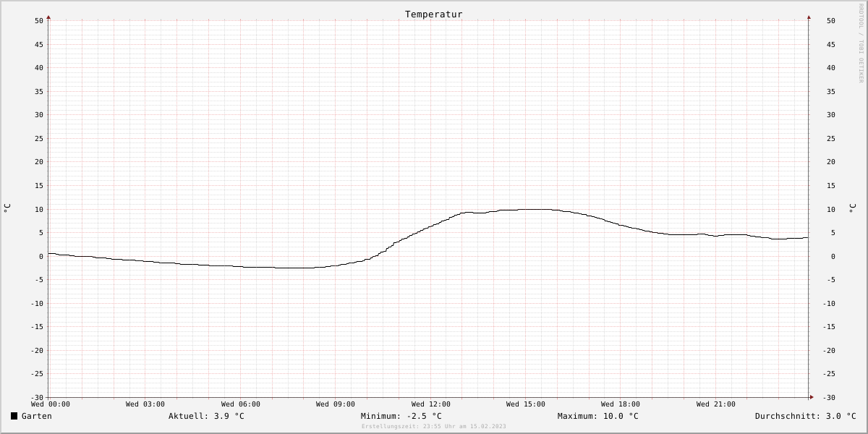Click the "Wed 15:00" time axis label
868x434 pixels.
[526, 404]
